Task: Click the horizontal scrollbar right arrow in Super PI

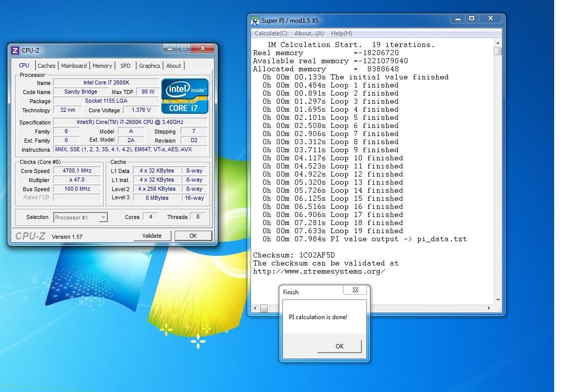Action: click(x=489, y=309)
